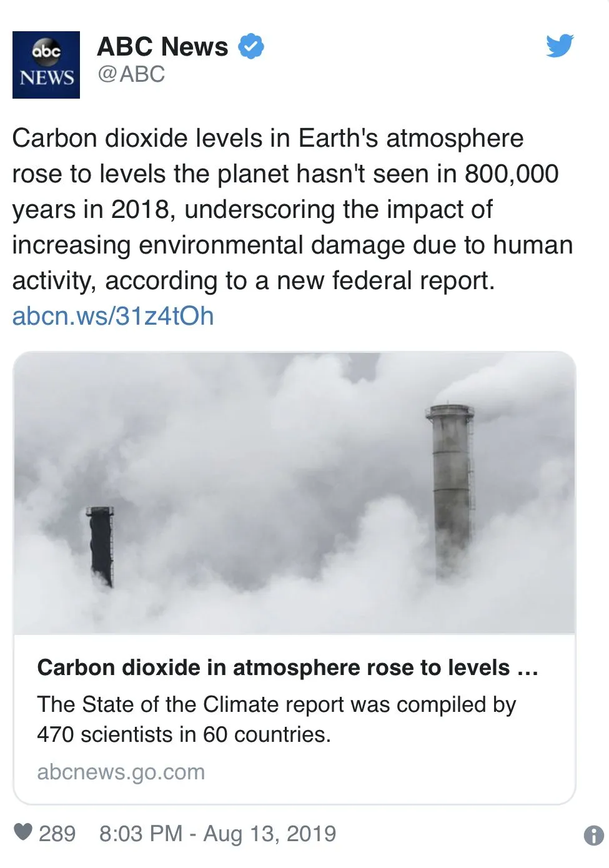Image resolution: width=609 pixels, height=868 pixels.
Task: Open the @ABC handle profile
Action: [131, 74]
